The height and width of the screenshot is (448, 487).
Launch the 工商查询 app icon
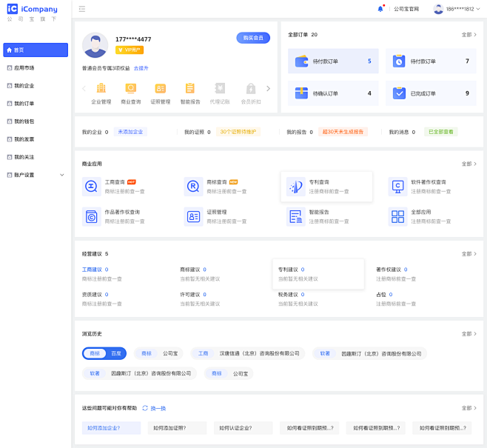90,187
